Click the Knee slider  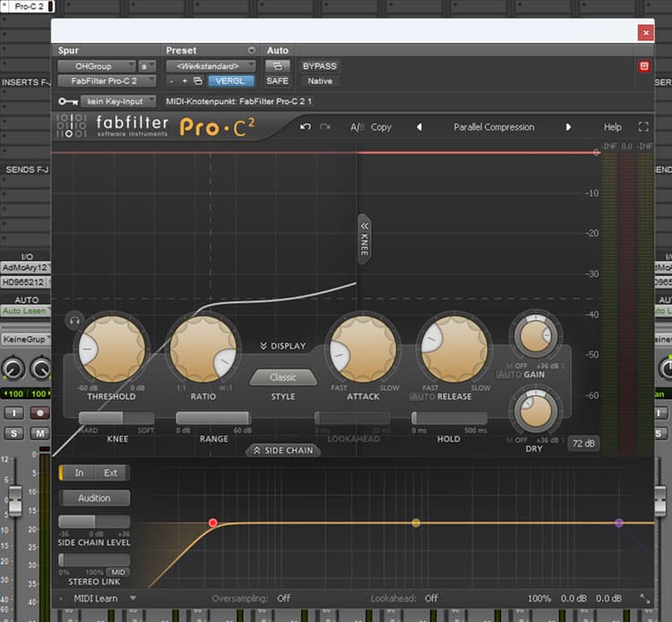tap(116, 418)
